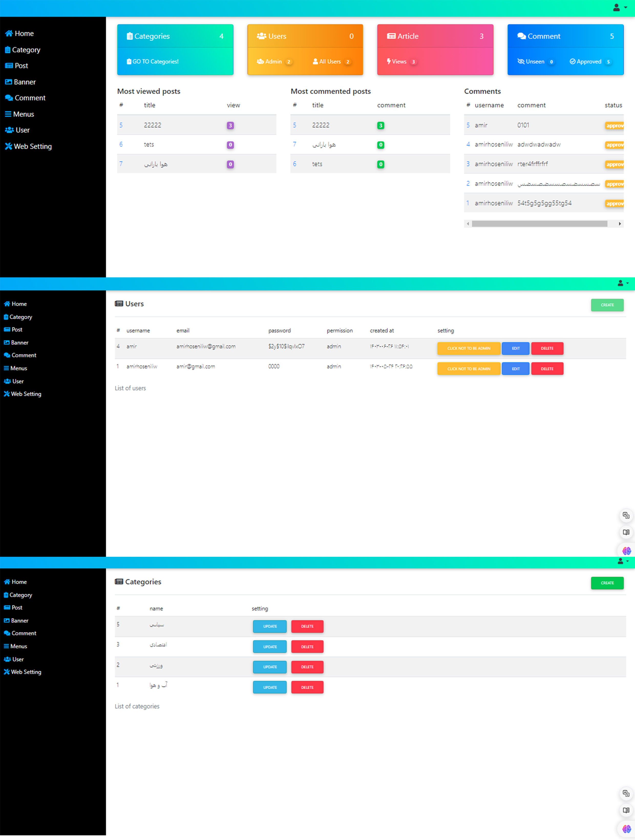Screen dimensions: 635x840
Task: Click the Admin group icon in the Users card
Action: coord(260,61)
